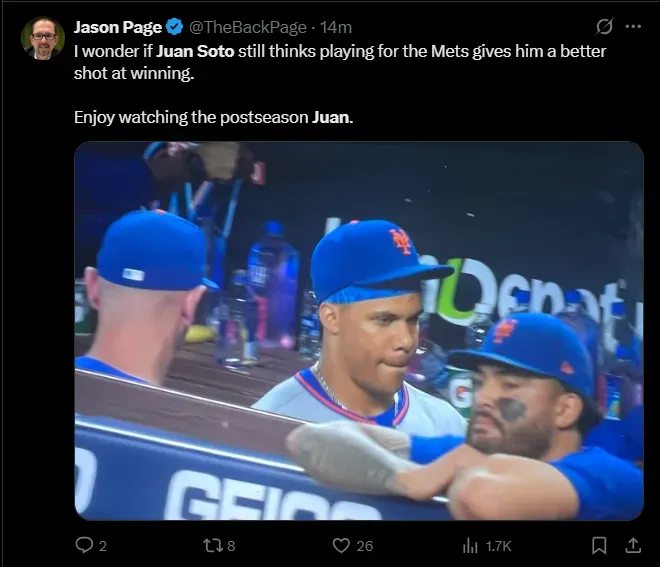
Task: Open the Mets dugout photo
Action: tap(358, 330)
